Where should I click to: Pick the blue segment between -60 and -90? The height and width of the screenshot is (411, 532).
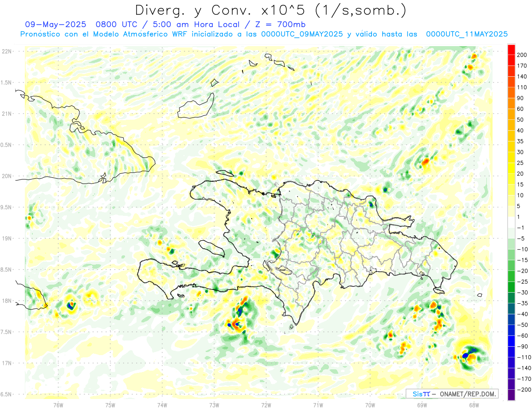(x=511, y=341)
